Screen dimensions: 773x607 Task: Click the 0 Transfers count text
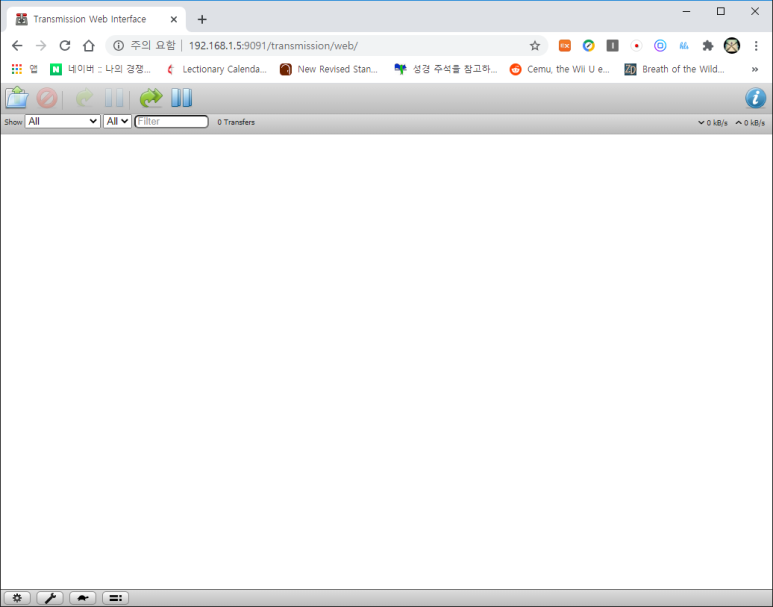point(236,122)
